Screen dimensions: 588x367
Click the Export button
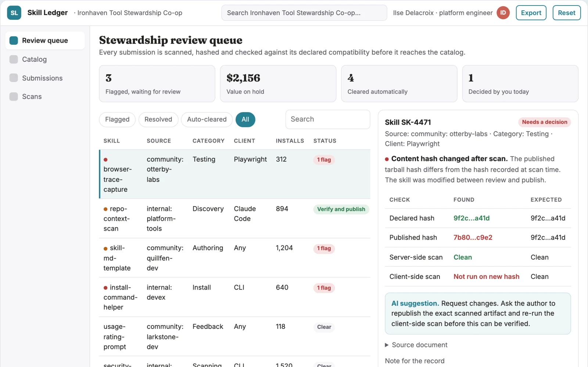(x=531, y=13)
